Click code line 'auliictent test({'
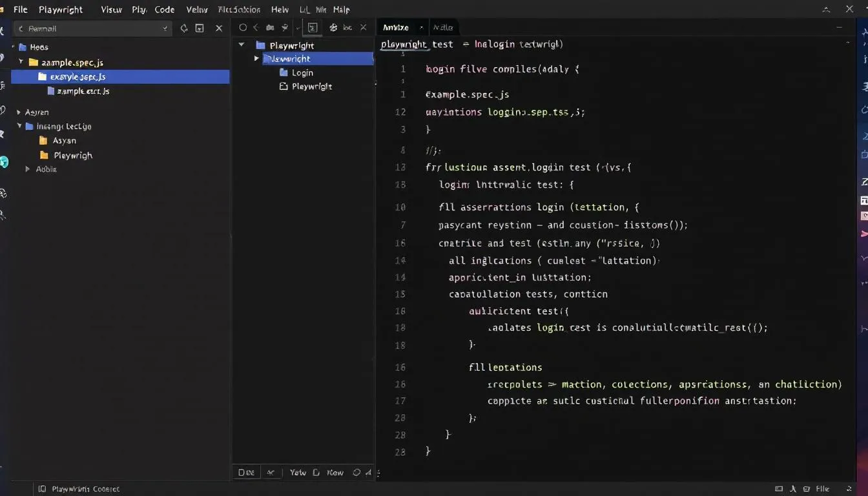The height and width of the screenshot is (496, 868). click(519, 311)
